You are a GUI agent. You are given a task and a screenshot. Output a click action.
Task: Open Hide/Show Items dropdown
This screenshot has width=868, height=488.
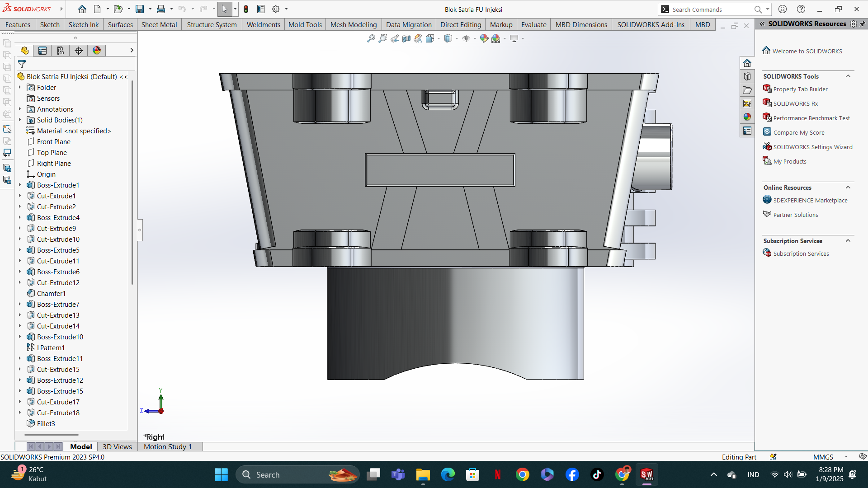click(475, 39)
